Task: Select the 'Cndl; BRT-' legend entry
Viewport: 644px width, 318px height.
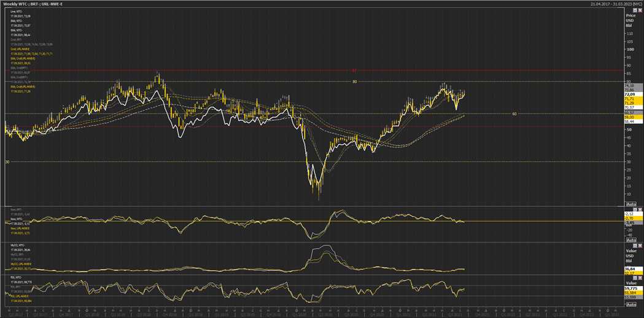Action: click(17, 40)
